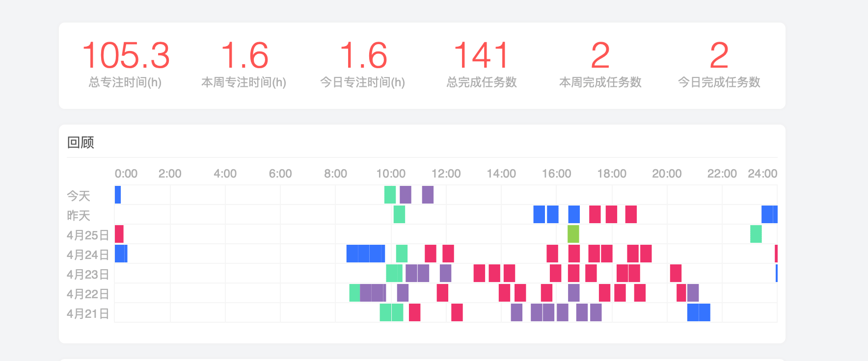
Task: Click 今天 purple block just after 11:00
Action: coord(428,195)
